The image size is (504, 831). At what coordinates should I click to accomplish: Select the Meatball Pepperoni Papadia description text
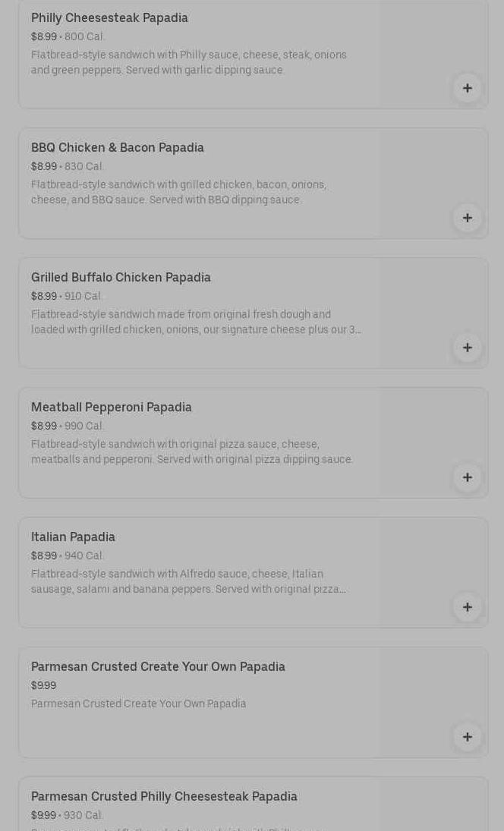point(192,452)
